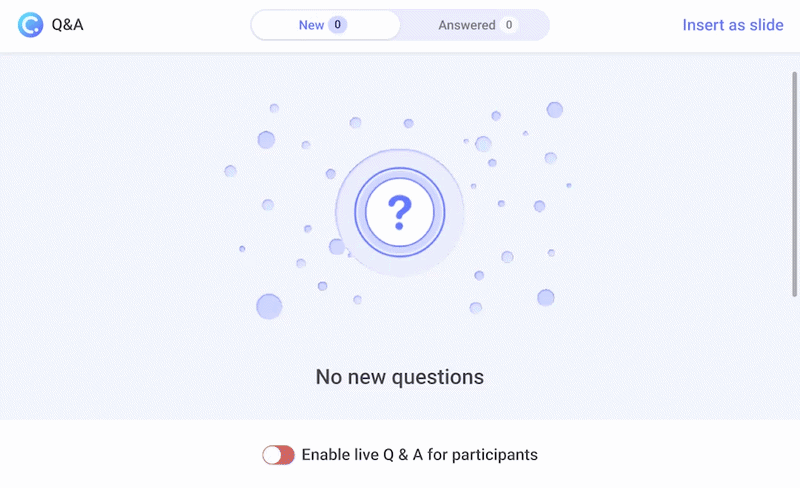Click the red knob area of the toggle
The height and width of the screenshot is (488, 800).
[x=287, y=455]
